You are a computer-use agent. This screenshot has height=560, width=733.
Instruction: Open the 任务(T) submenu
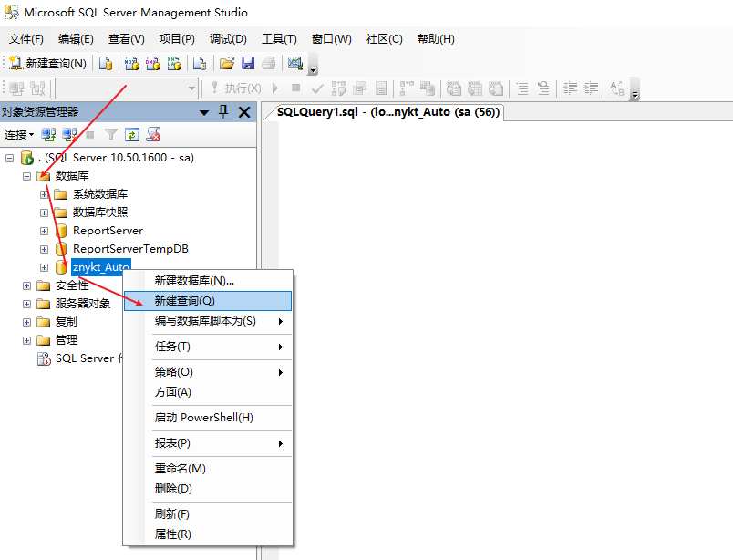point(208,347)
